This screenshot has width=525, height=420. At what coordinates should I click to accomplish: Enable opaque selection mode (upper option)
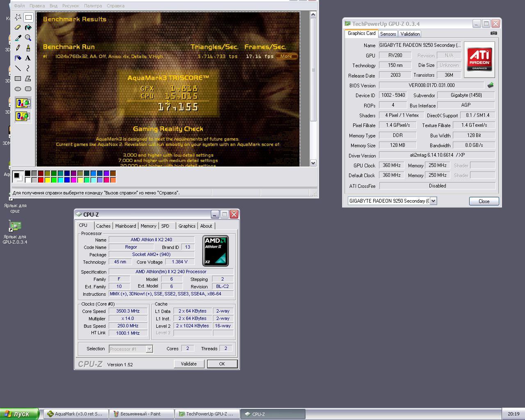click(x=23, y=103)
